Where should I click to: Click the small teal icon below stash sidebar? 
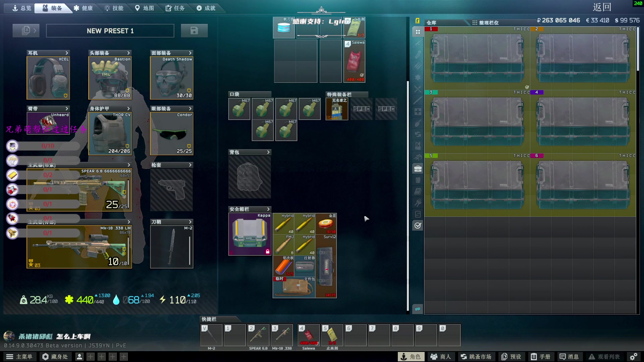418,309
